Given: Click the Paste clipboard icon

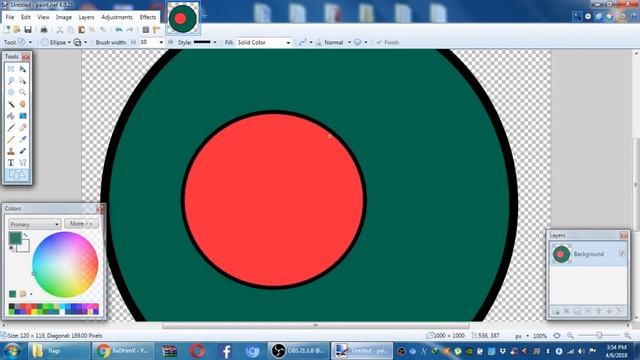Looking at the screenshot, I should point(82,29).
